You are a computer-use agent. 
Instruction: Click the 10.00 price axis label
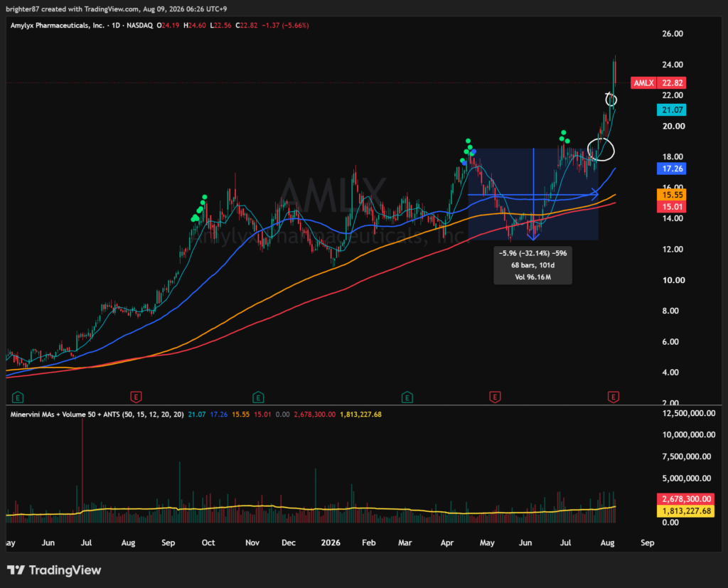click(x=673, y=280)
